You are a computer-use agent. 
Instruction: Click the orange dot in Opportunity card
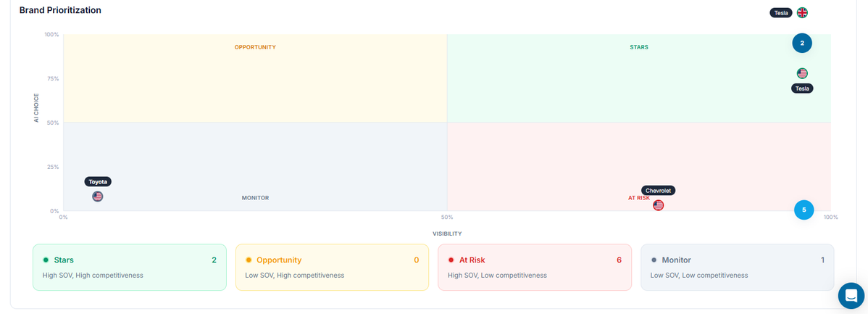[249, 260]
